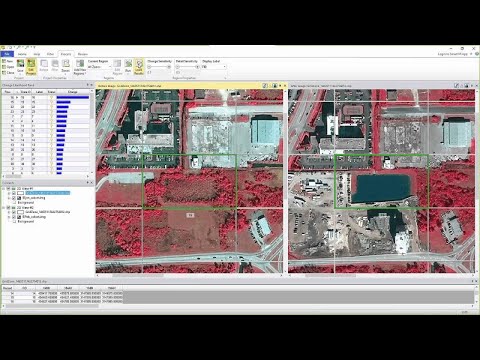Expand the img layer node in View #1
This screenshot has height=360, width=480.
coord(9,198)
